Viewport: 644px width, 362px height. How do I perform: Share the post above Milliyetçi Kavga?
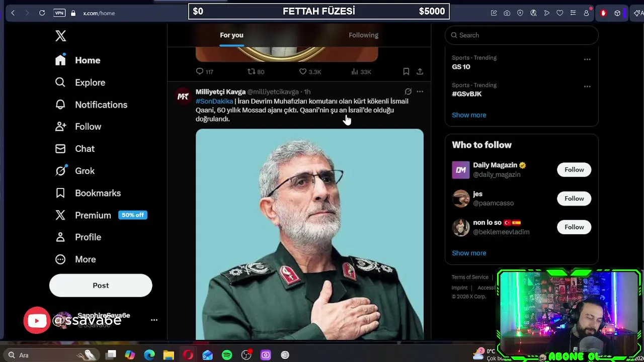pos(420,72)
